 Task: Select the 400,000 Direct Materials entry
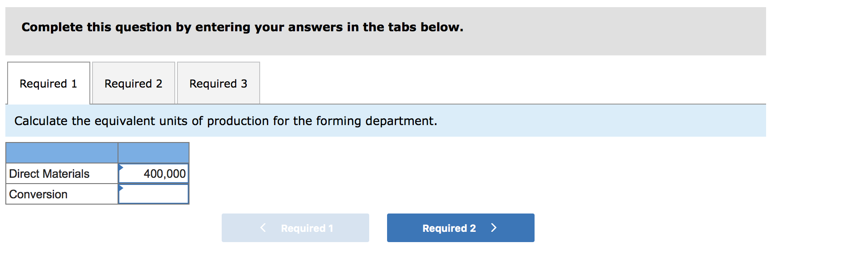154,174
